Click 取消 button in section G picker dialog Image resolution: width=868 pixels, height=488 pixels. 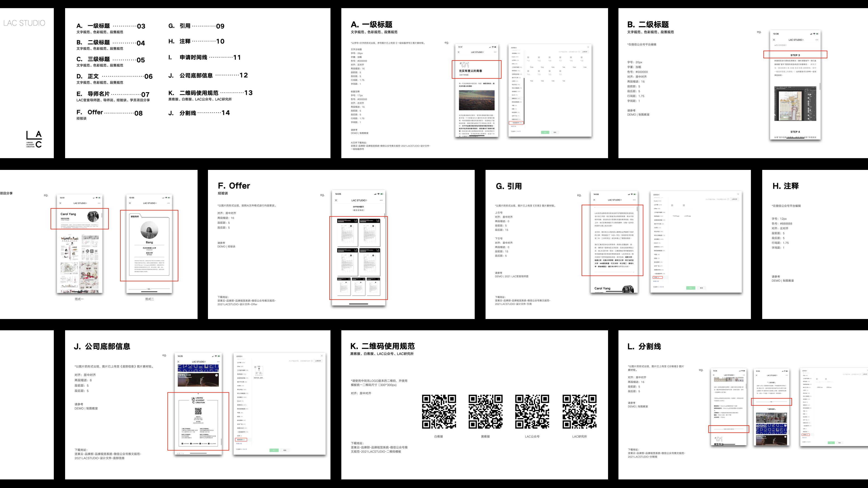(x=701, y=288)
